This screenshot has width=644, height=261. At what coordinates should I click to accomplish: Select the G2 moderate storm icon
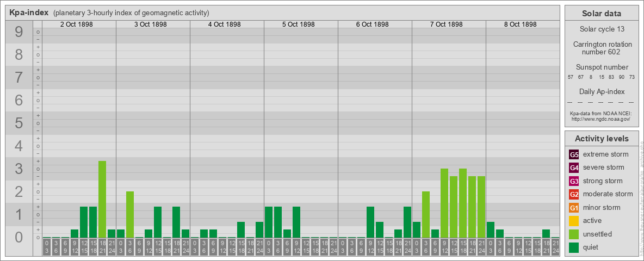(x=574, y=194)
